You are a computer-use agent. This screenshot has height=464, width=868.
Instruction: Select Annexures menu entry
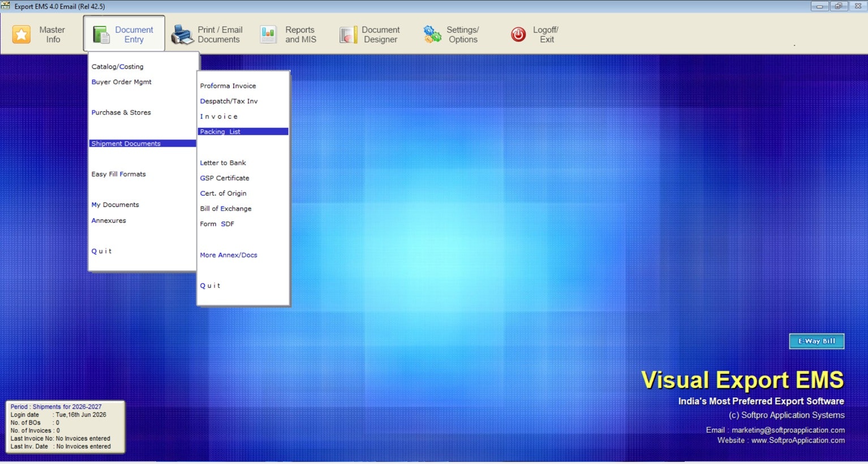coord(109,221)
